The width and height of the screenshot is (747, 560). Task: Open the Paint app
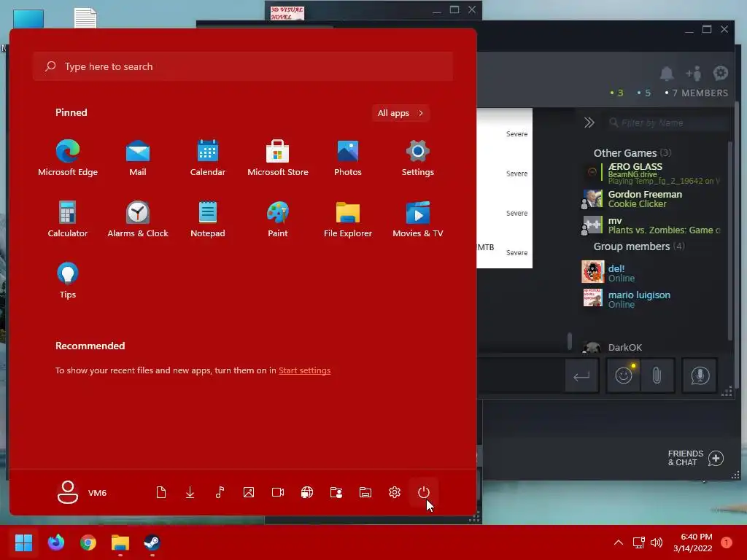click(x=278, y=219)
